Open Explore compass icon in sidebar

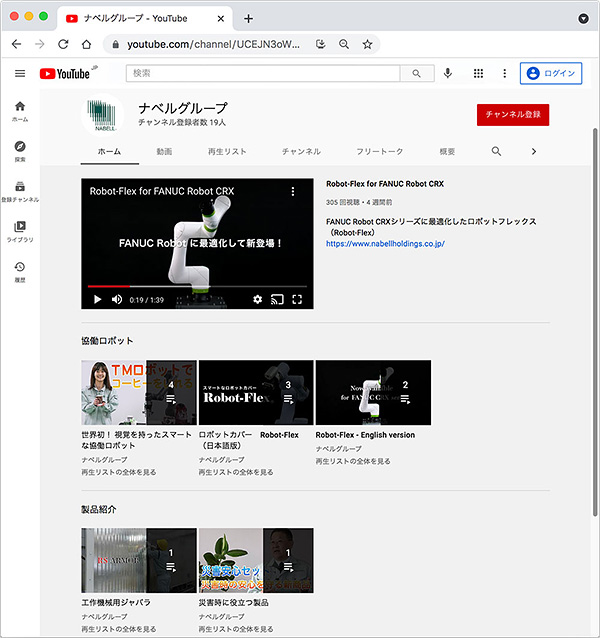pyautogui.click(x=20, y=151)
